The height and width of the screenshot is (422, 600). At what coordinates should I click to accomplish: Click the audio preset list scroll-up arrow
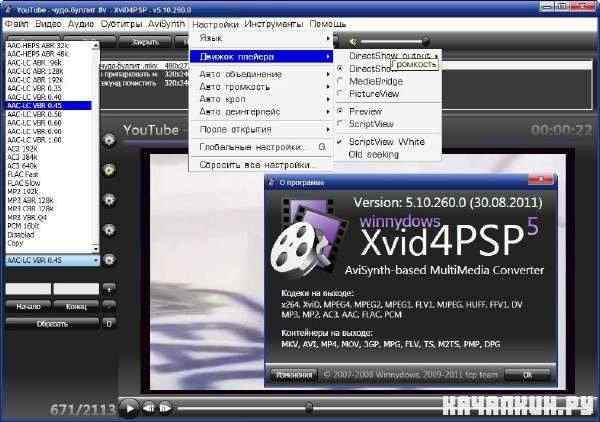tap(96, 45)
